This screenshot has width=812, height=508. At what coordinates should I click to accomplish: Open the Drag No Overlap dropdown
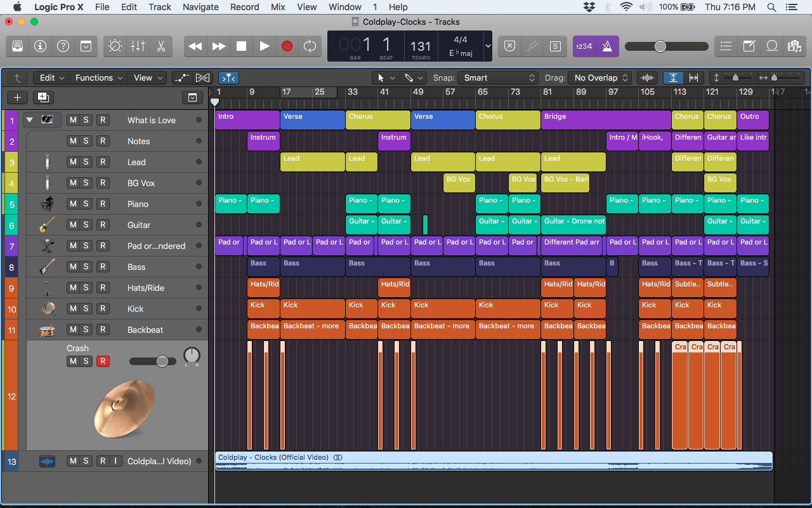[599, 77]
